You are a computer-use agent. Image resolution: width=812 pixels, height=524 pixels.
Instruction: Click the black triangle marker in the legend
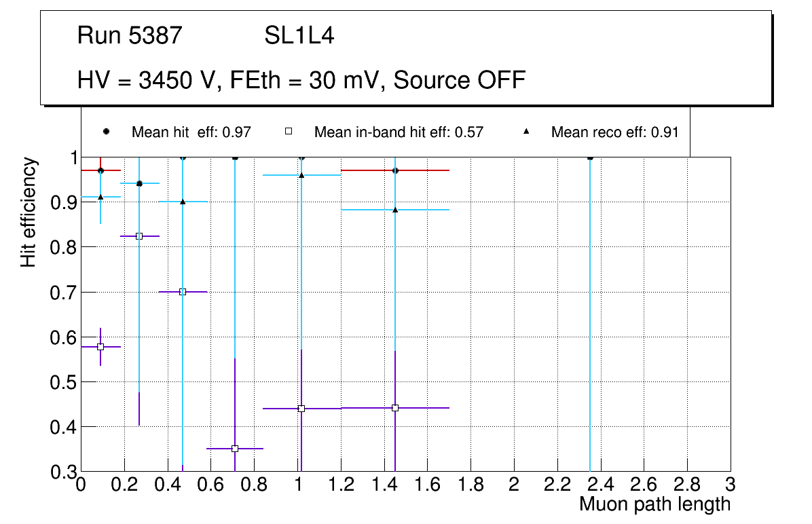click(525, 132)
